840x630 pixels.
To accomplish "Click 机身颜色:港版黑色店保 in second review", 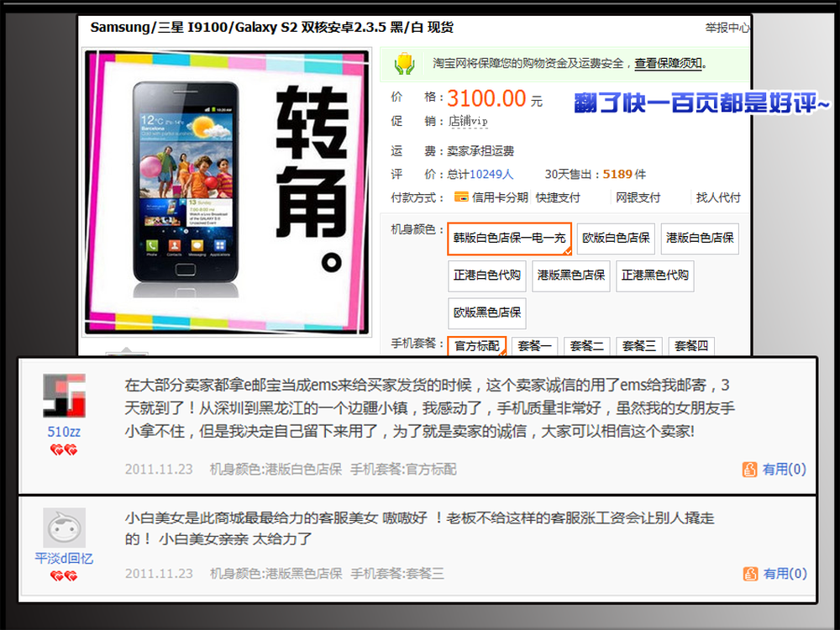I will pyautogui.click(x=276, y=574).
